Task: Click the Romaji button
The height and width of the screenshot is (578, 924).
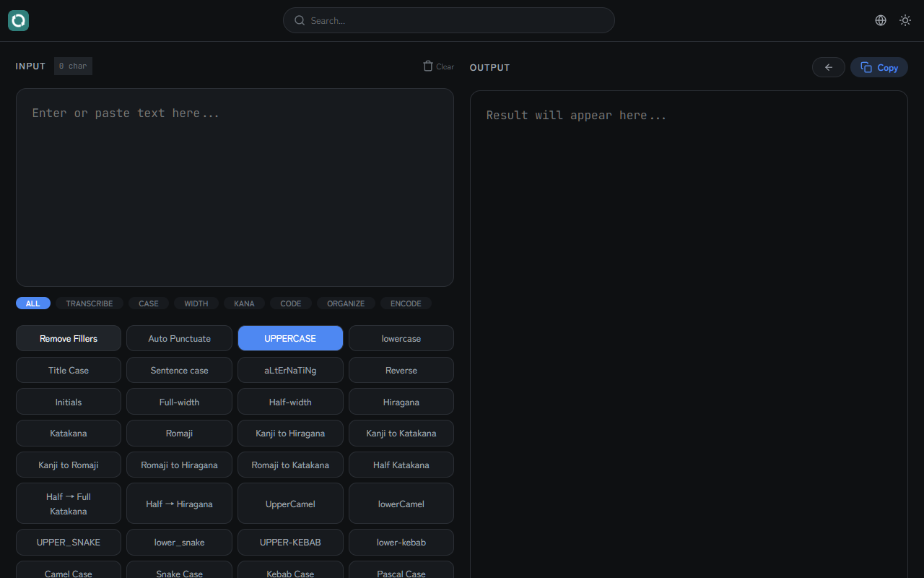Action: pos(179,433)
